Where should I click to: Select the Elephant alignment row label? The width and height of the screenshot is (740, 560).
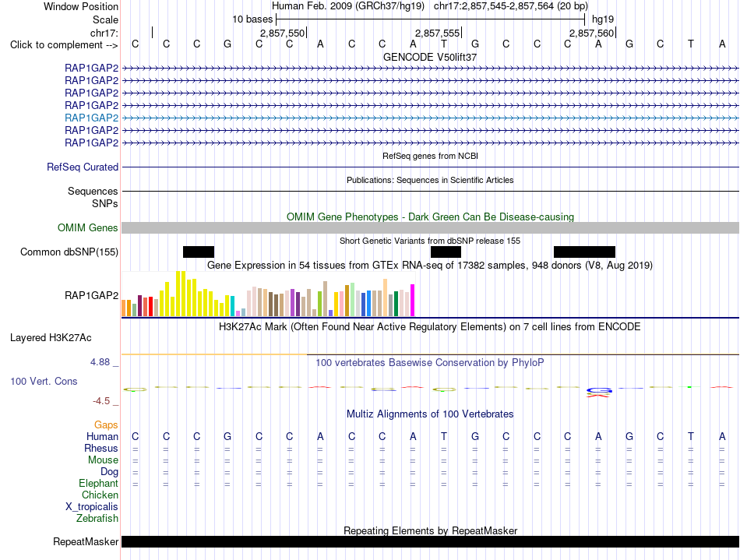[x=99, y=483]
